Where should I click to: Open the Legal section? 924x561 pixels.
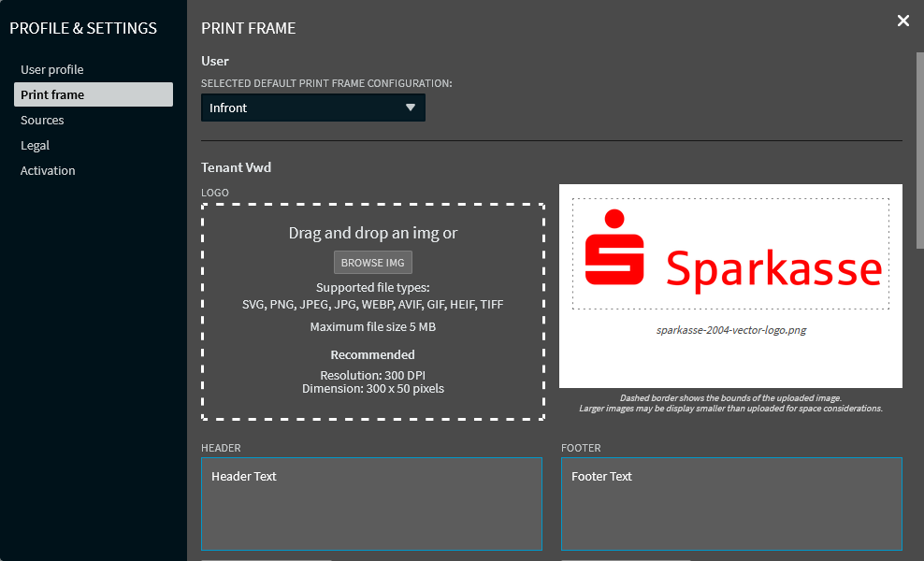click(x=36, y=145)
